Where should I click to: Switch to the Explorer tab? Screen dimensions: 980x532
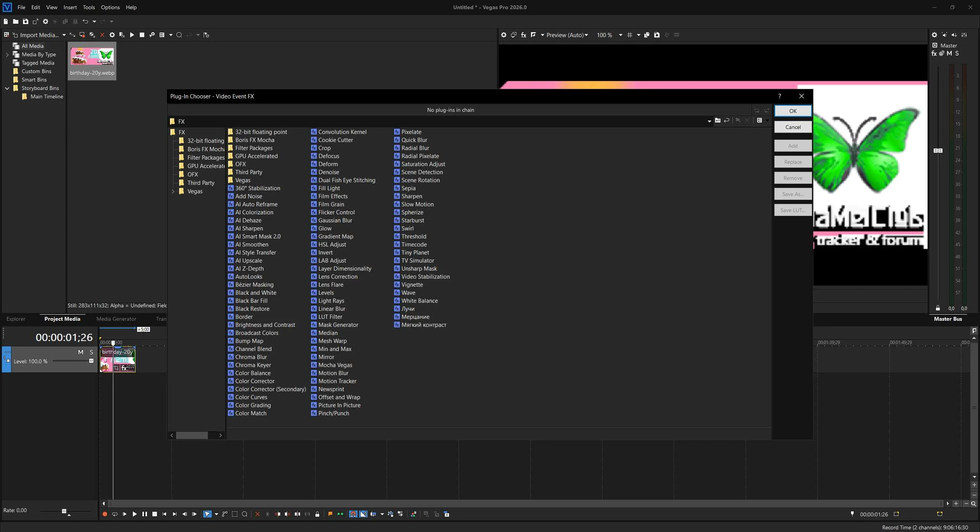tap(16, 319)
